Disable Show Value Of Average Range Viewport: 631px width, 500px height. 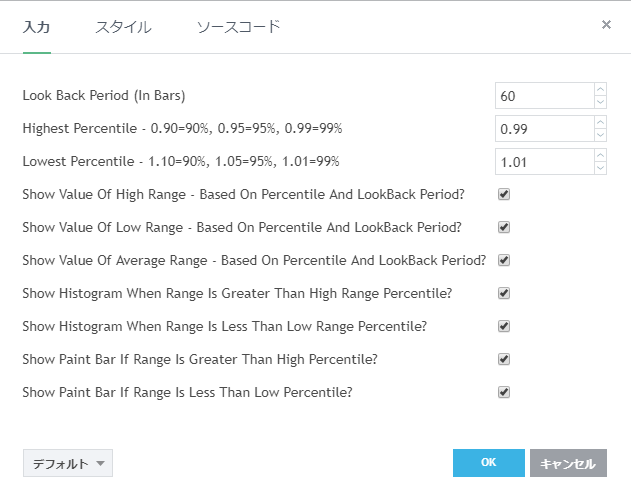(x=504, y=260)
